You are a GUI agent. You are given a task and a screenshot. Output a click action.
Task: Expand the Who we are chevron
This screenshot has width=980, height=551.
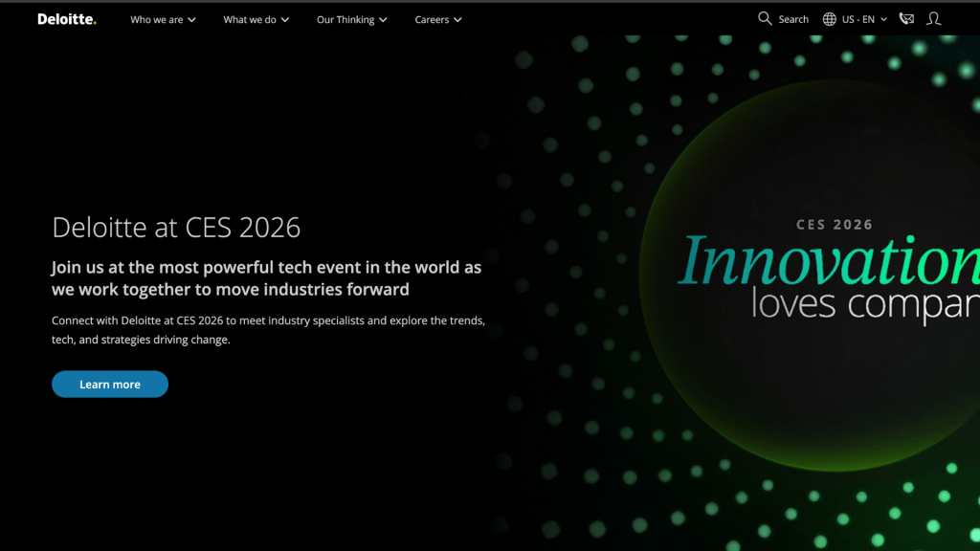(190, 18)
